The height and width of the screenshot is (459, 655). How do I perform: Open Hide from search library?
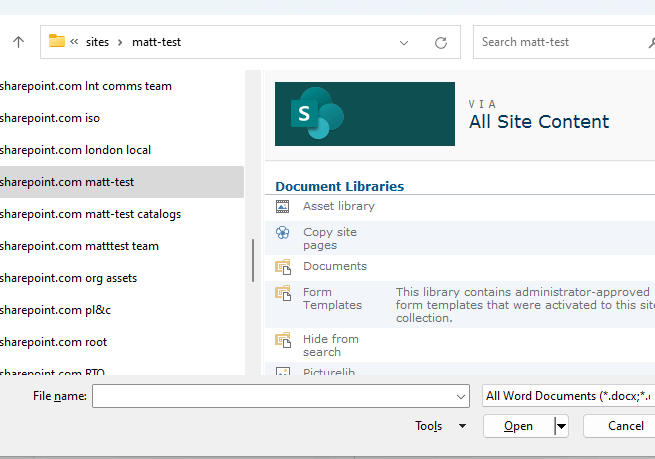(331, 345)
